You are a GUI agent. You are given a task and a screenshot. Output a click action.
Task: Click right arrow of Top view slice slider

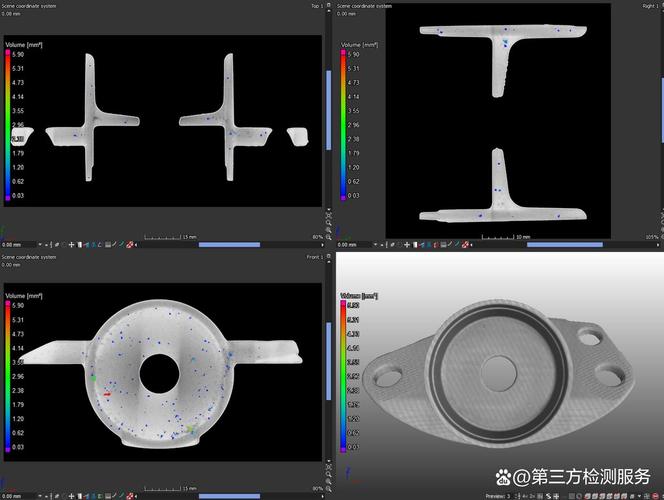click(x=323, y=244)
